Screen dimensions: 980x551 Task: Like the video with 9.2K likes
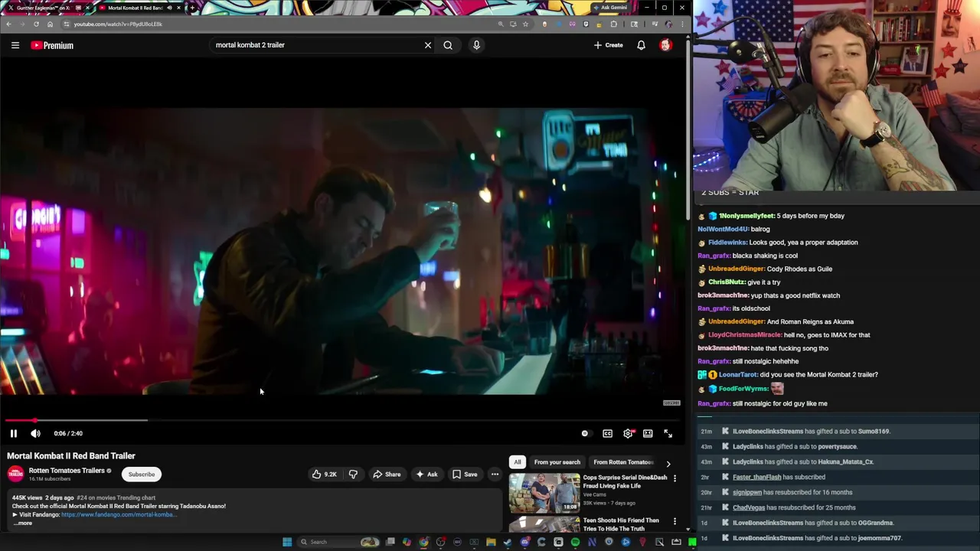pyautogui.click(x=325, y=474)
